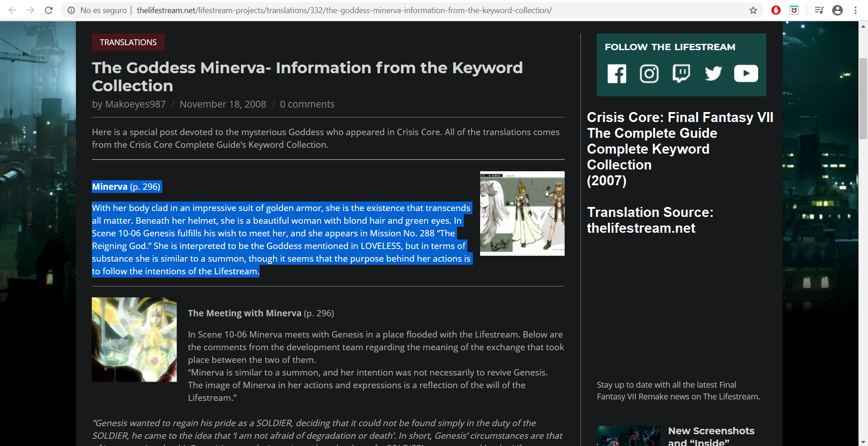This screenshot has width=868, height=446.
Task: Jump to the 0 comments section
Action: [x=307, y=104]
